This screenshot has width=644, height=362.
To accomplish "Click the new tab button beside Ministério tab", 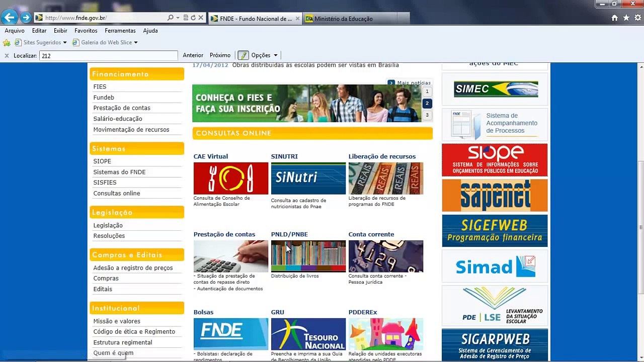I will point(403,19).
